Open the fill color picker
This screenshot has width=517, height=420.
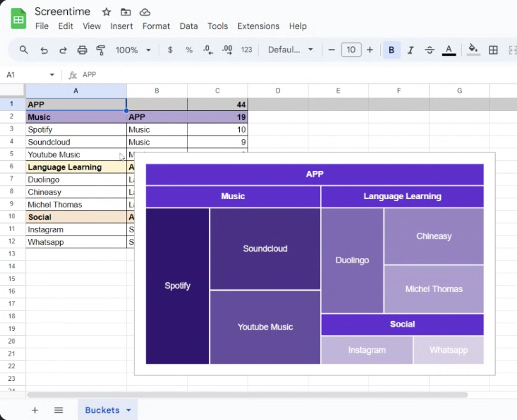pyautogui.click(x=473, y=50)
